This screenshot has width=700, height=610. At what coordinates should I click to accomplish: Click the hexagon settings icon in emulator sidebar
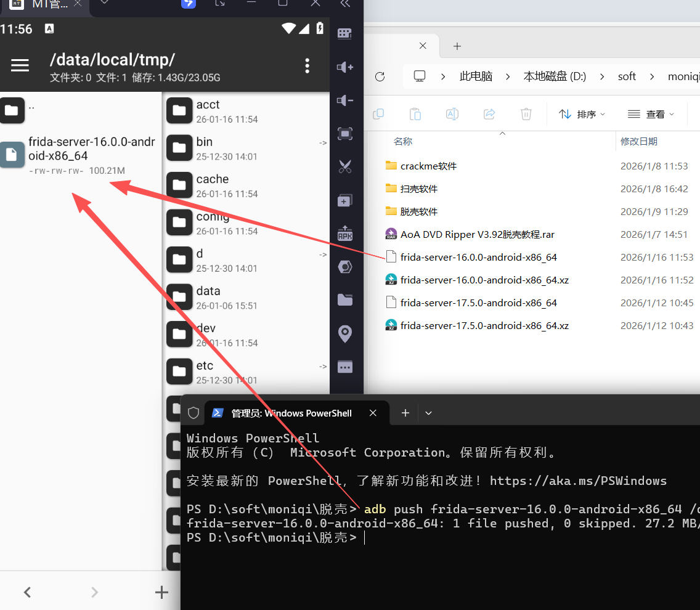click(x=344, y=267)
